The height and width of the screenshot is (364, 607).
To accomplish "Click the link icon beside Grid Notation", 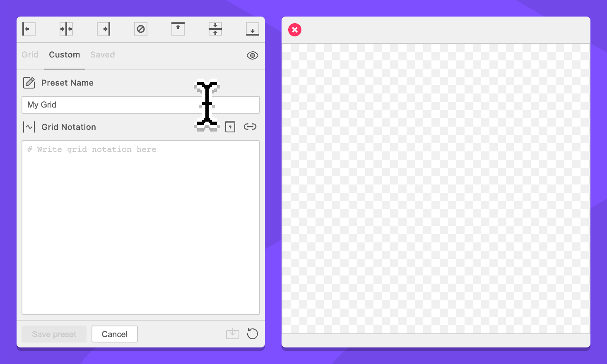I will 250,127.
